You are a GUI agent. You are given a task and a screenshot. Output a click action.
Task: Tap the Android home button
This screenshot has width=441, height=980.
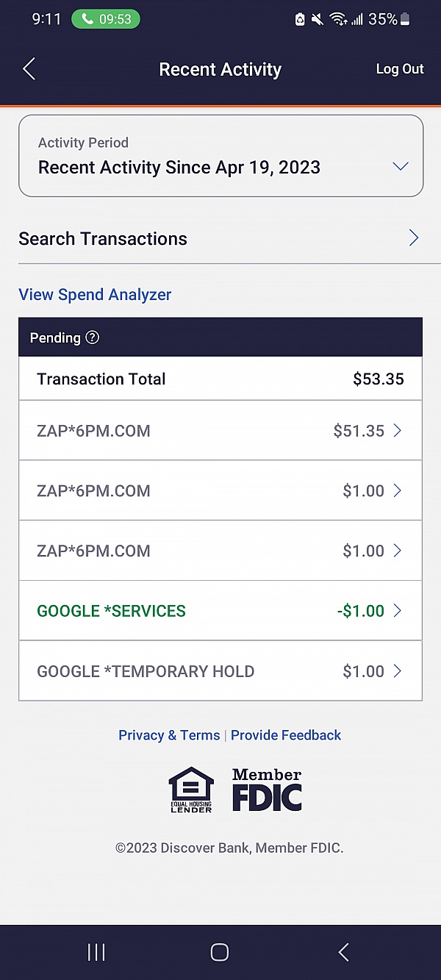220,952
